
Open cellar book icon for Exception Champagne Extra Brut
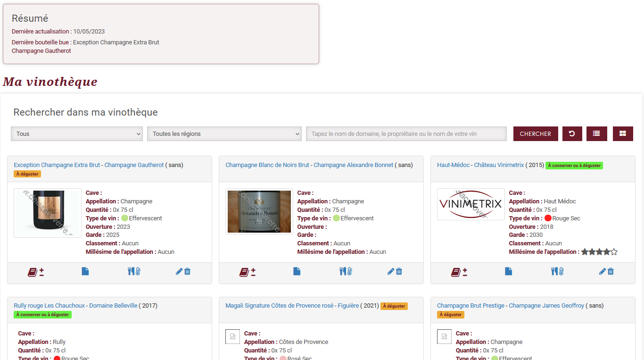tap(33, 272)
